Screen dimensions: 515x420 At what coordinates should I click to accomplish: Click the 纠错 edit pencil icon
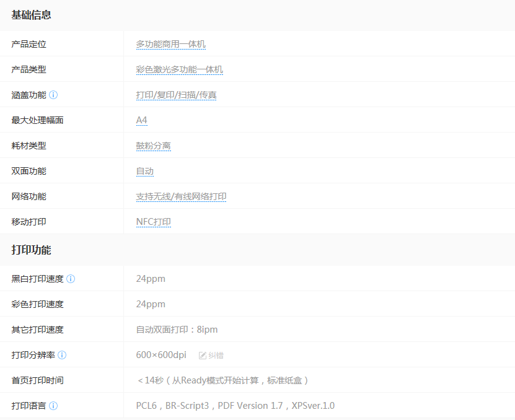203,356
